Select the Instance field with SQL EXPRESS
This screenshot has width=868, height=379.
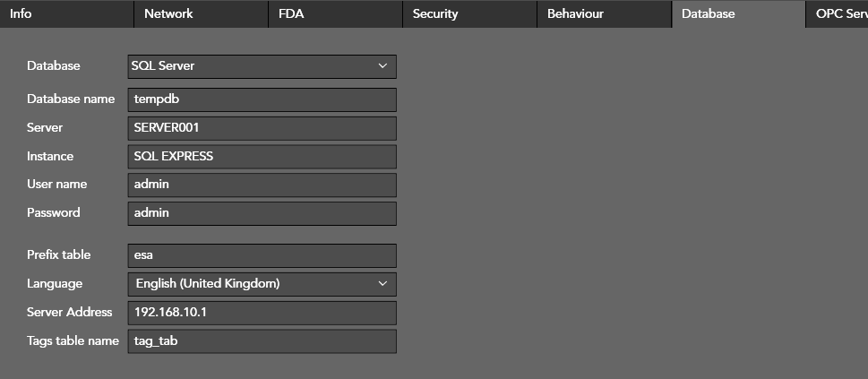click(x=262, y=157)
